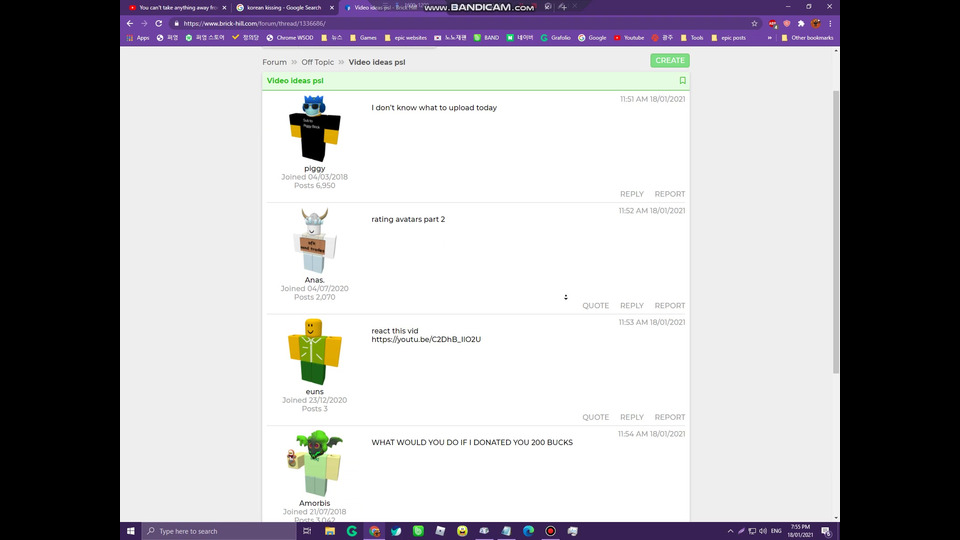This screenshot has height=540, width=960.
Task: Reload the page with the refresh icon
Action: [159, 23]
